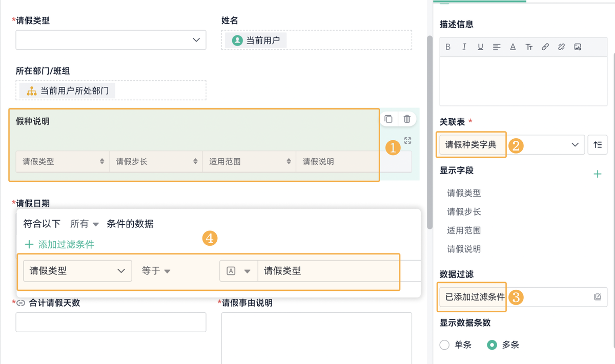Edit the 已添加过滤条件 data filter
615x364 pixels.
point(598,297)
